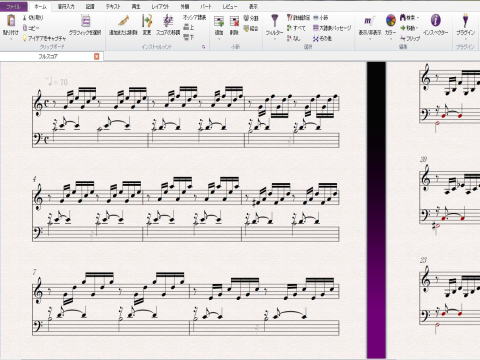Viewport: 480px width, 360px height.
Task: Click bar number 7 at third system
Action: coord(35,272)
